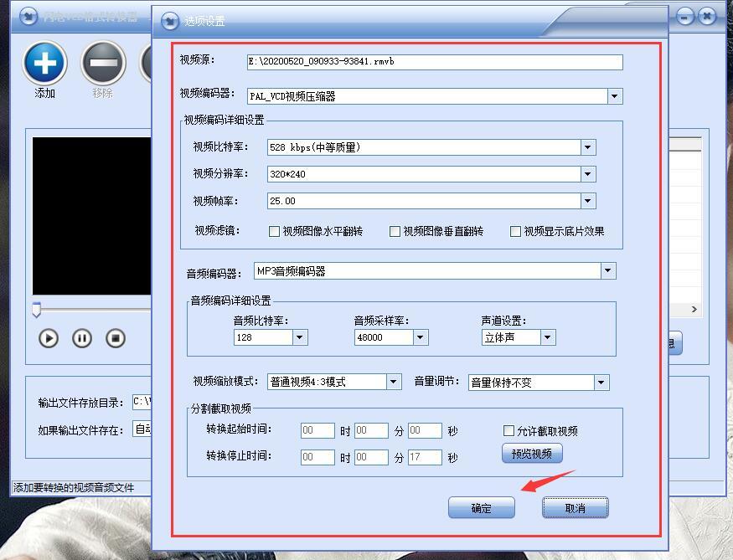Image resolution: width=733 pixels, height=560 pixels.
Task: Click the start time hours field
Action: [x=317, y=430]
